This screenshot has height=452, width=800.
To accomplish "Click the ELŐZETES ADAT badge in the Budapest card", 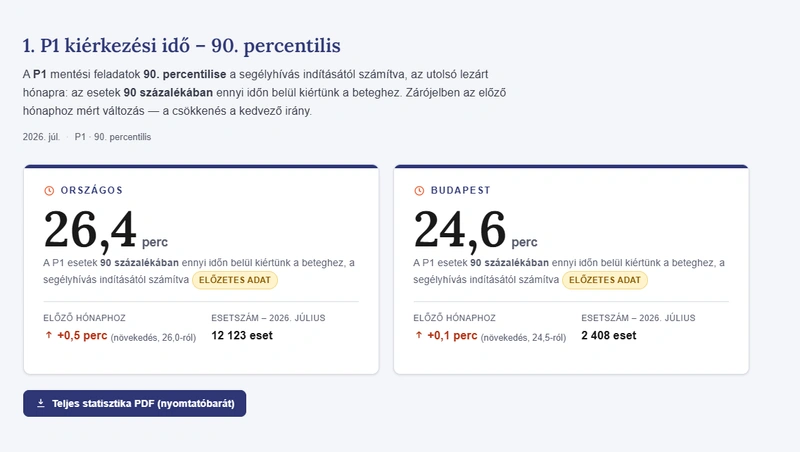I will point(605,280).
